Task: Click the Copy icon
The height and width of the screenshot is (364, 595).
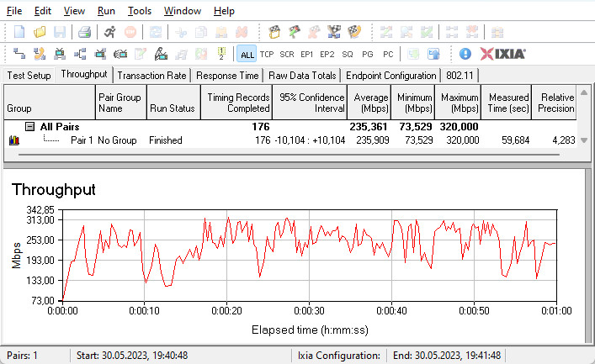Action: tap(201, 32)
